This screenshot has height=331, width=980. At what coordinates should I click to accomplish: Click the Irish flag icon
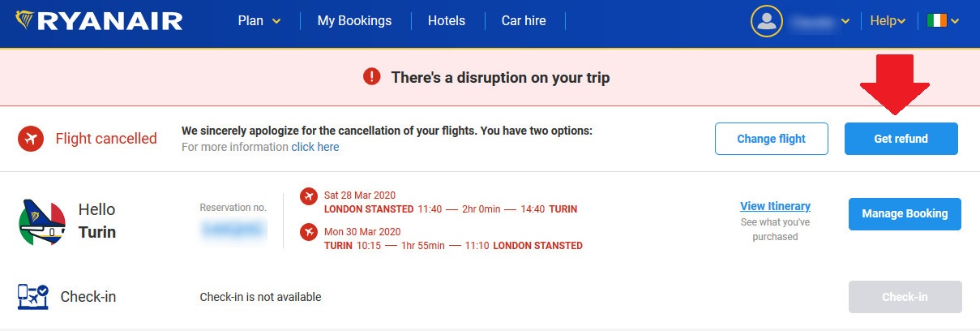point(937,21)
